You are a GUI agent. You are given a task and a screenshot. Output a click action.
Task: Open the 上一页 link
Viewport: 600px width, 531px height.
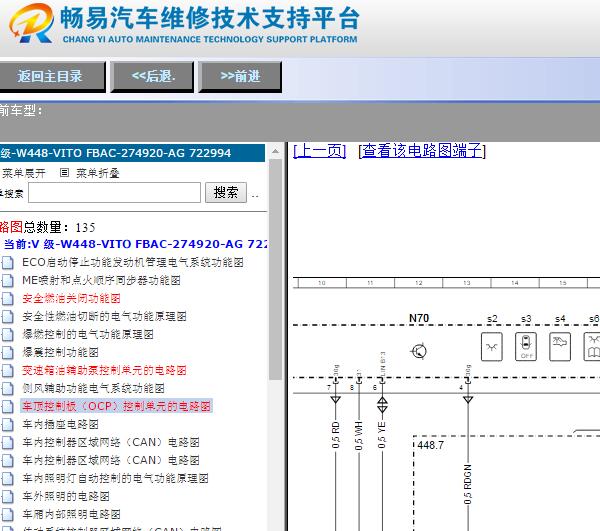tap(320, 151)
